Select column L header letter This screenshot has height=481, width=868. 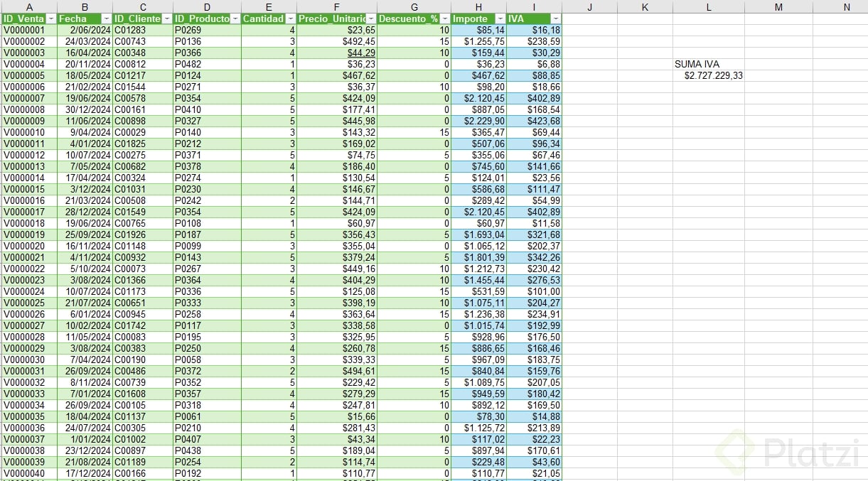coord(709,6)
